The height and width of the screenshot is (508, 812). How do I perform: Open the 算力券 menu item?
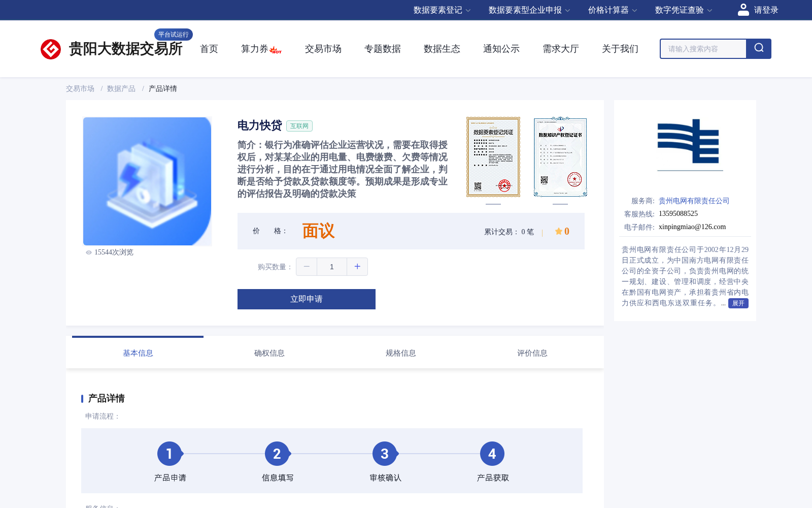255,49
